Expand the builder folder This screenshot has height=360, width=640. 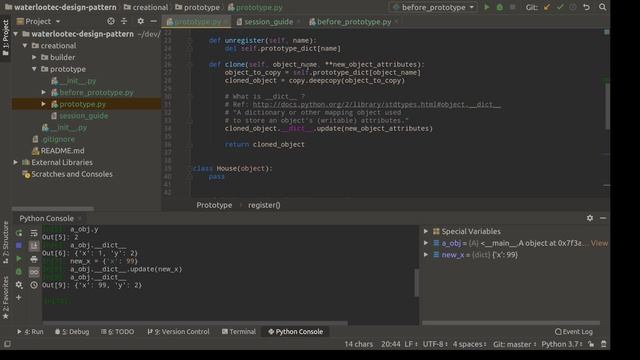click(x=35, y=58)
